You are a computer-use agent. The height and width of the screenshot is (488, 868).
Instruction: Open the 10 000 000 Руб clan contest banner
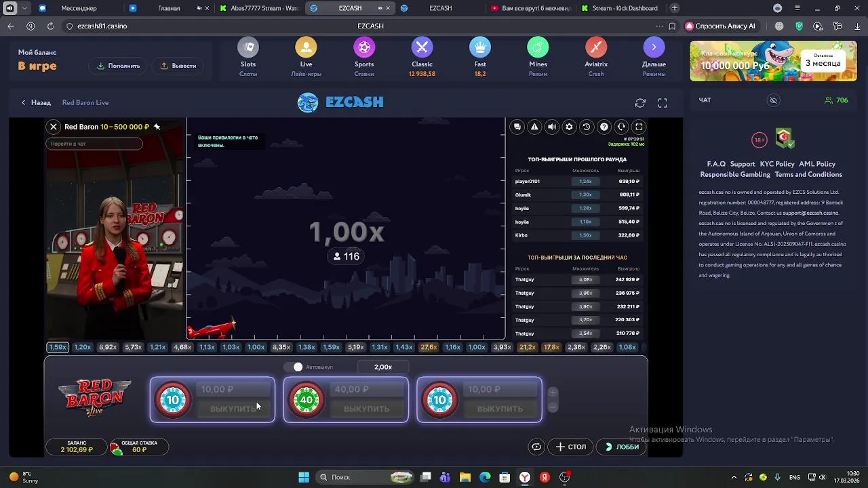point(773,61)
